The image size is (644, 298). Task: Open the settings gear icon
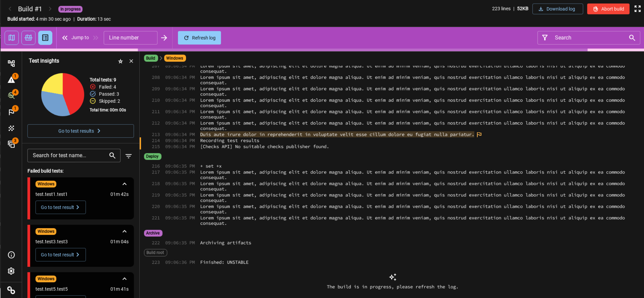coord(11,271)
